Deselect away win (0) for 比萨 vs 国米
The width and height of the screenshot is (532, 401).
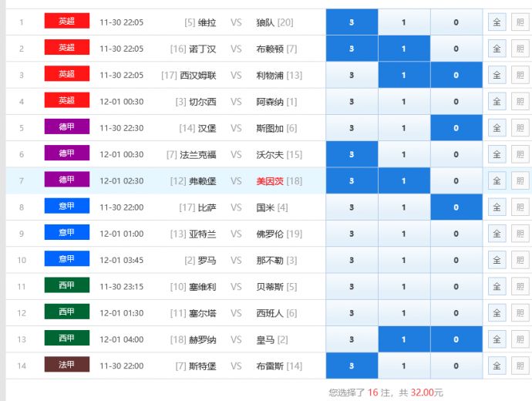click(x=456, y=207)
